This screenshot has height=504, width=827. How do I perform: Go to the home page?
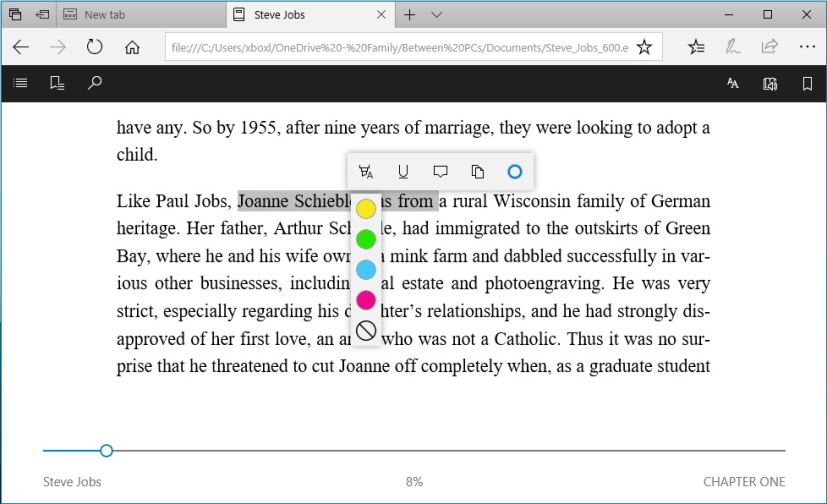[x=132, y=47]
